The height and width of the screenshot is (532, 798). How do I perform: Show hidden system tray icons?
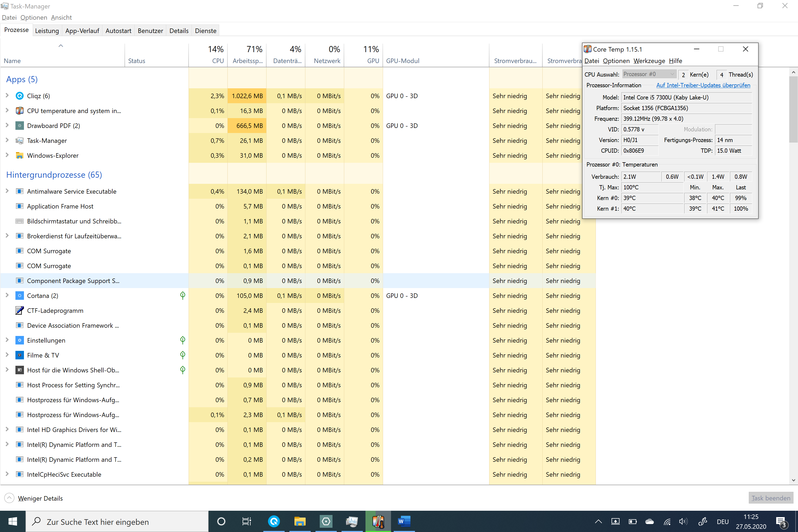(x=598, y=522)
